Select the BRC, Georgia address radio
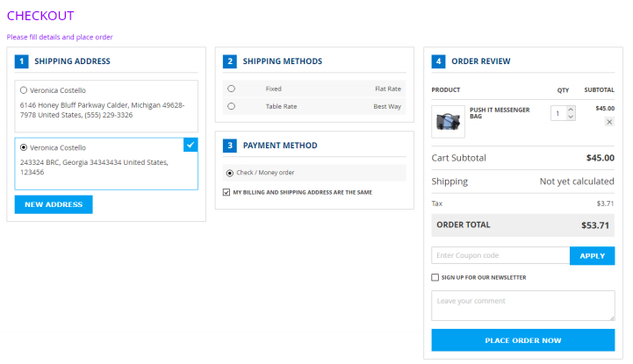Viewport: 633px width, 364px height. (24, 147)
